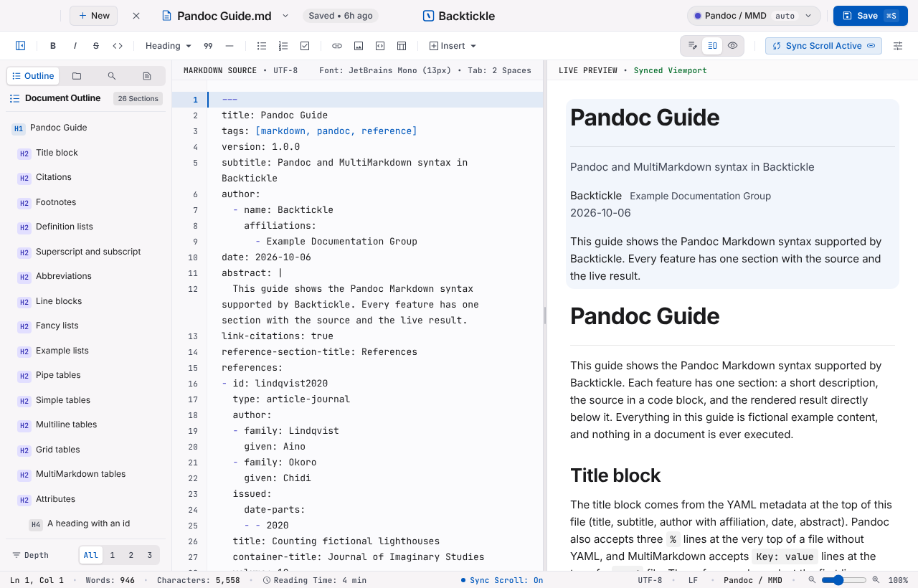Switch to editor-only view mode
The width and height of the screenshot is (918, 588).
(692, 46)
